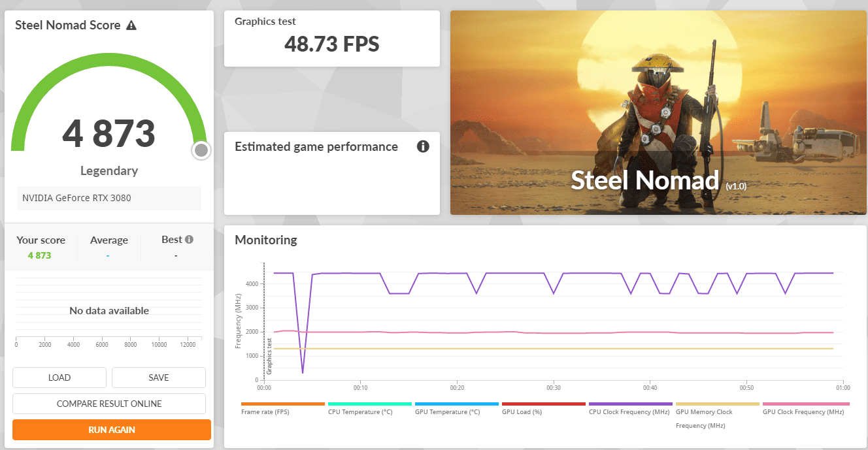
Task: Click the gray gauge end marker knob
Action: pos(201,151)
